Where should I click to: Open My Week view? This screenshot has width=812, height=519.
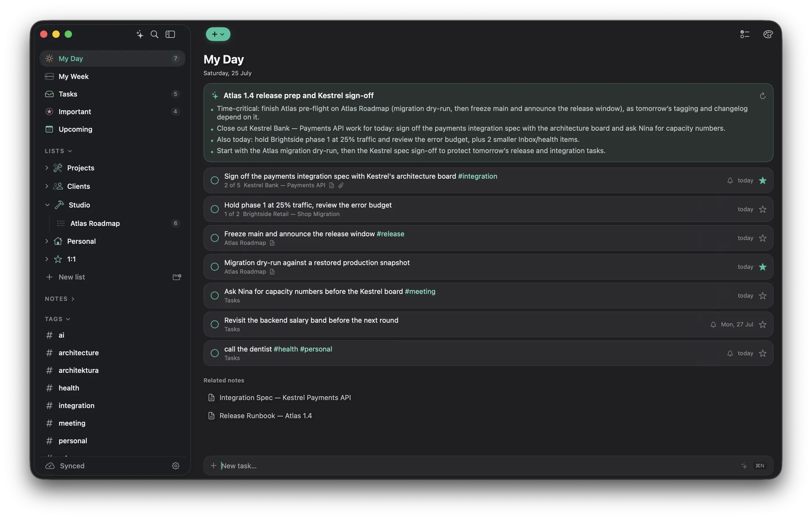[x=112, y=76]
